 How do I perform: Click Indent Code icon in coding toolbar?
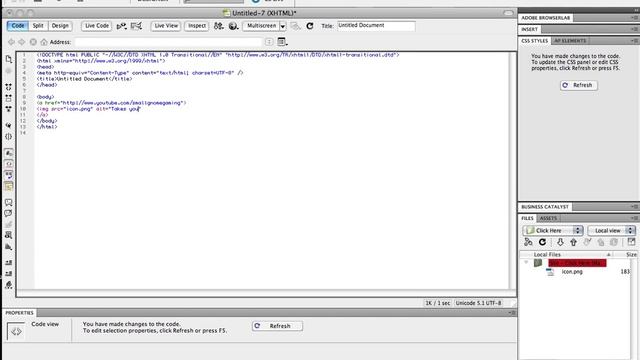(x=9, y=262)
